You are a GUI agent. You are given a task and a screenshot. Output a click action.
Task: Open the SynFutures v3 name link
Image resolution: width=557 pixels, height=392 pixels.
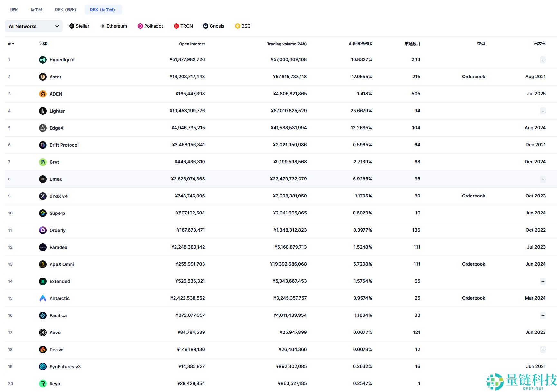65,367
